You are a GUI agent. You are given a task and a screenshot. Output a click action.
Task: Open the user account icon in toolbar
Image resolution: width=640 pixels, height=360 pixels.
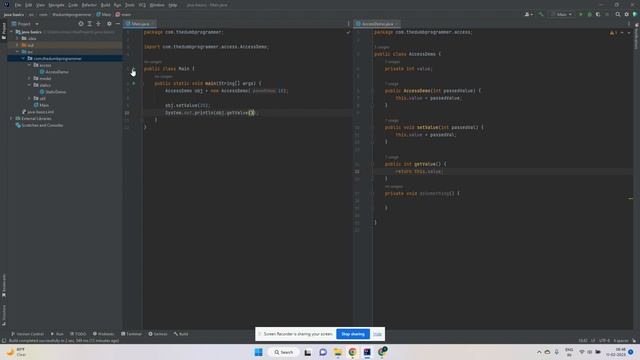[528, 14]
